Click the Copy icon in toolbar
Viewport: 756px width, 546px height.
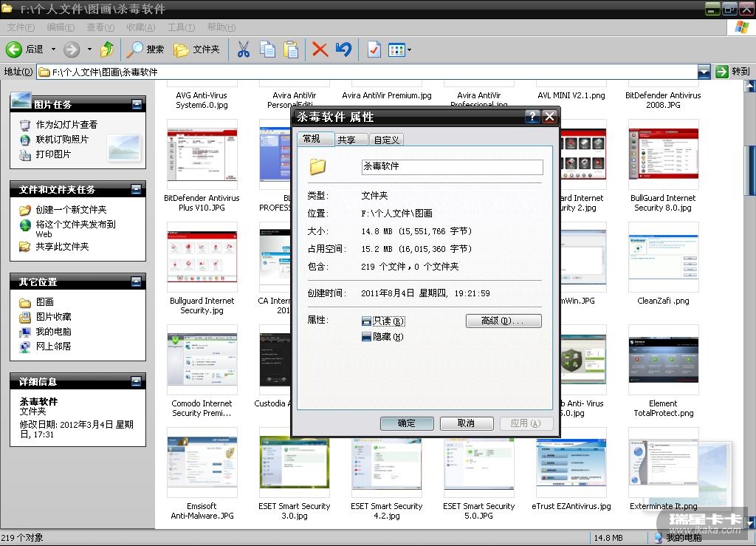pyautogui.click(x=267, y=50)
